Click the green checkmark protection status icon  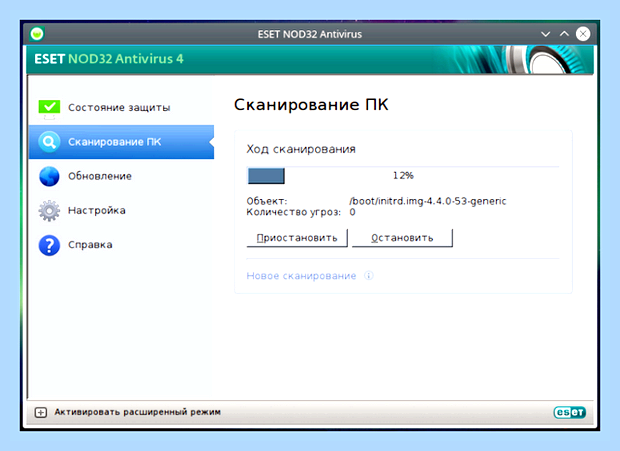(x=49, y=107)
